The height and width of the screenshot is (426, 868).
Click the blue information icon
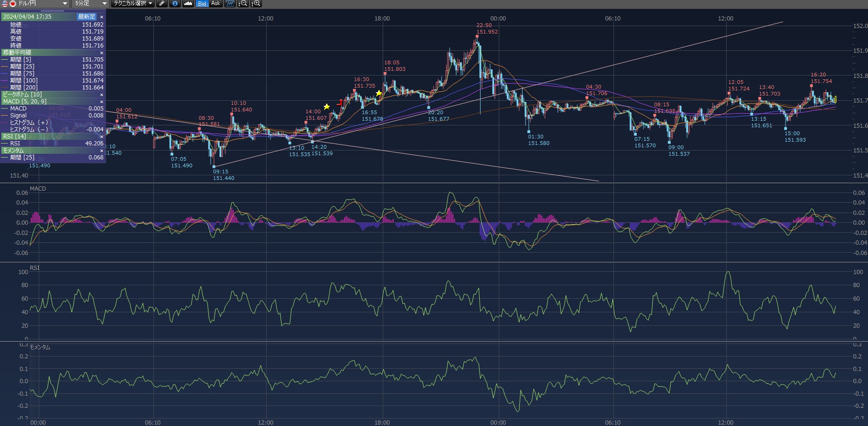[175, 4]
